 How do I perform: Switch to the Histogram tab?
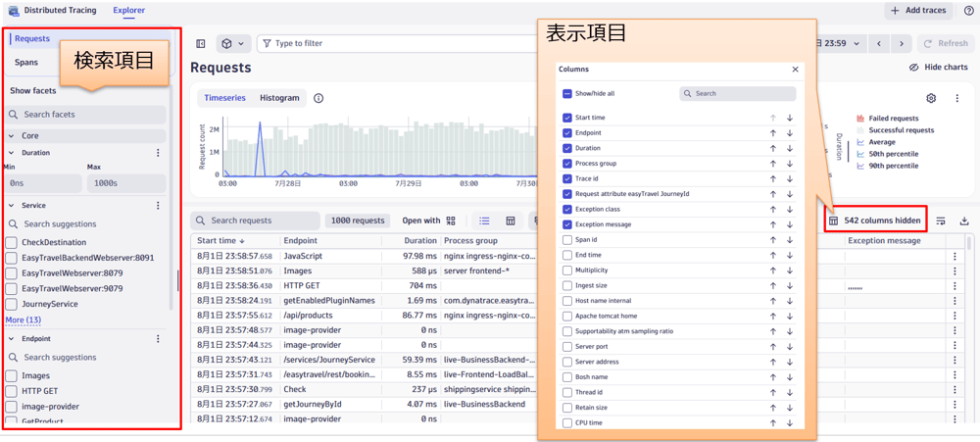[279, 98]
